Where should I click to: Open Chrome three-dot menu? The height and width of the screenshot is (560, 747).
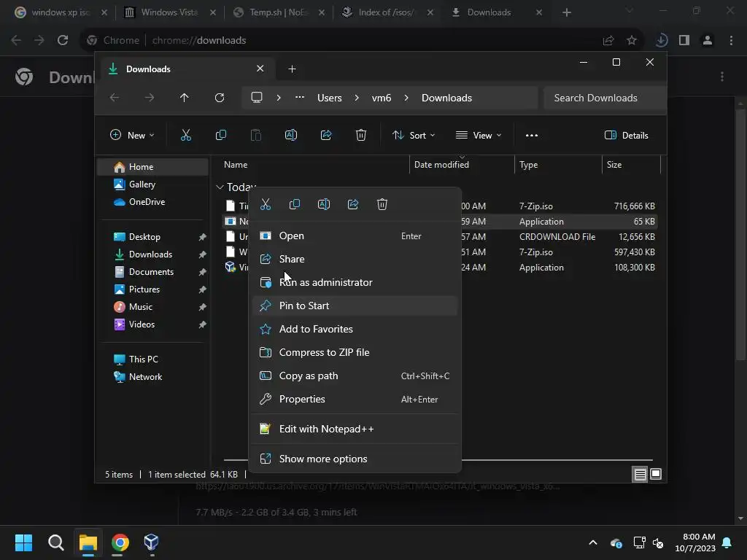[x=731, y=41]
